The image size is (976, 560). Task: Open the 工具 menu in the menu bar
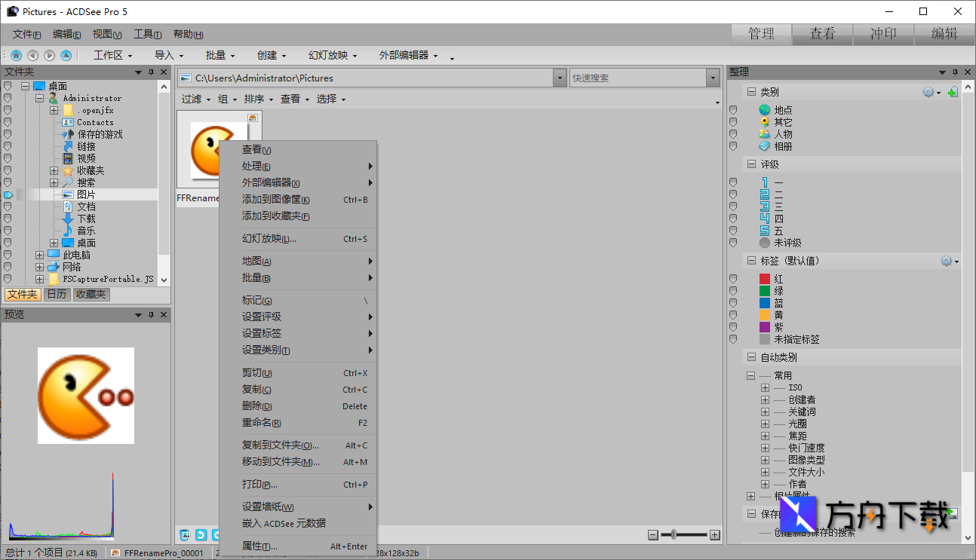point(147,34)
